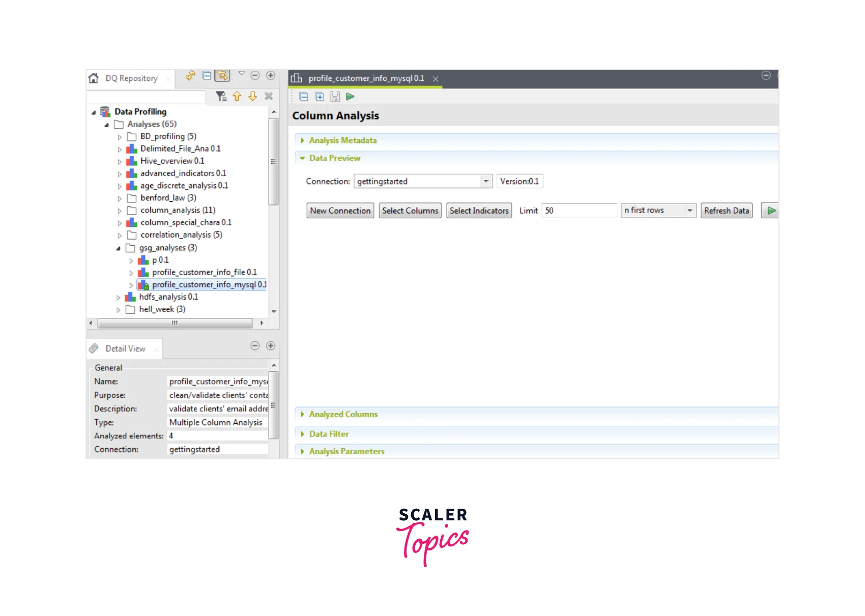This screenshot has width=865, height=616.
Task: Click the save icon in editor toolbar
Action: [335, 97]
